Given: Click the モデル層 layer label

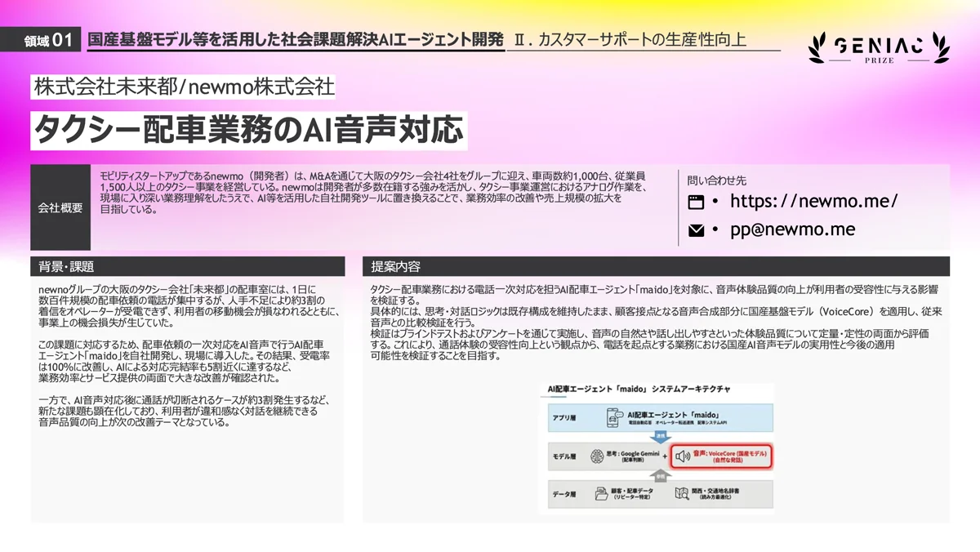Looking at the screenshot, I should pyautogui.click(x=564, y=456).
